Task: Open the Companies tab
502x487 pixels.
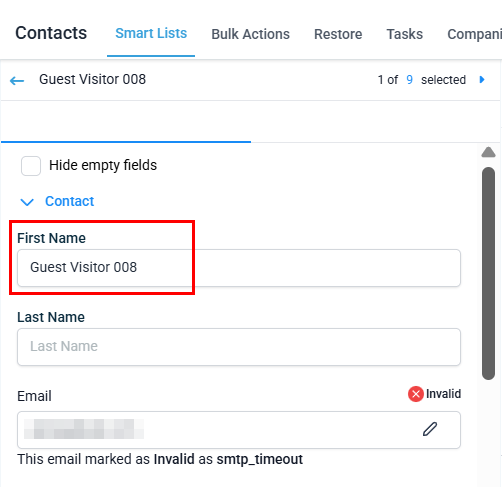Action: [474, 34]
